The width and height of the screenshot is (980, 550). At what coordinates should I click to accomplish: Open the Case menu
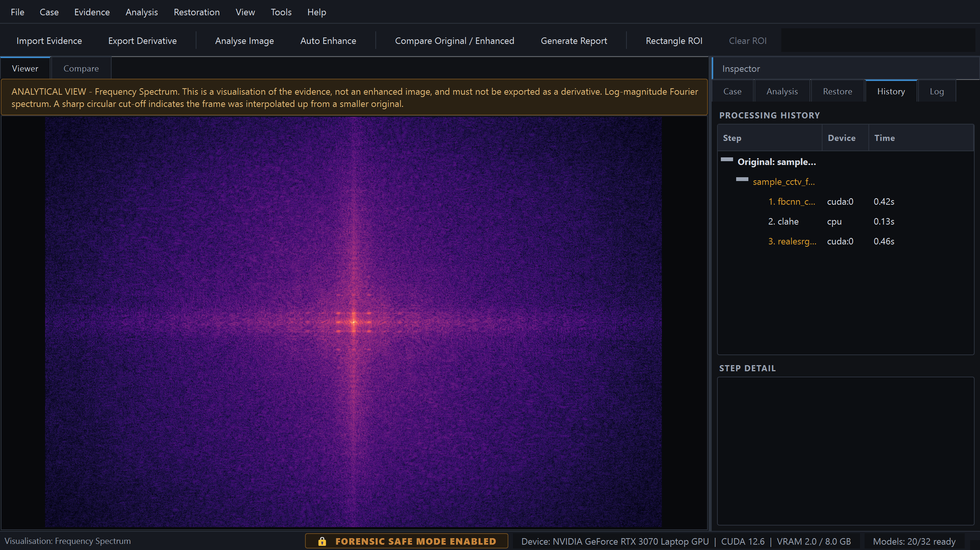[49, 12]
